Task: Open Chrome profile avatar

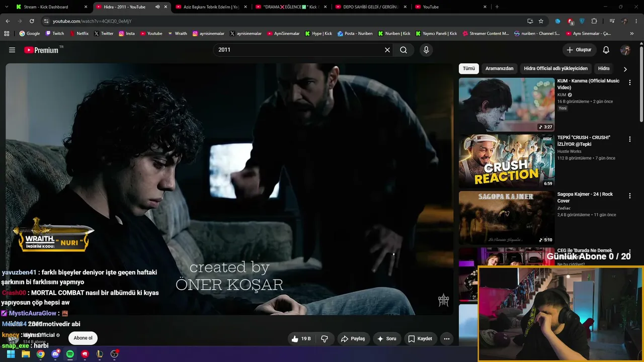Action: click(624, 21)
